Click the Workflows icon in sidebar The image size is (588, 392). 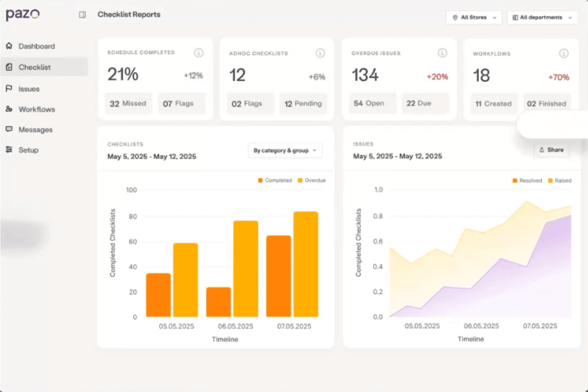(x=9, y=109)
